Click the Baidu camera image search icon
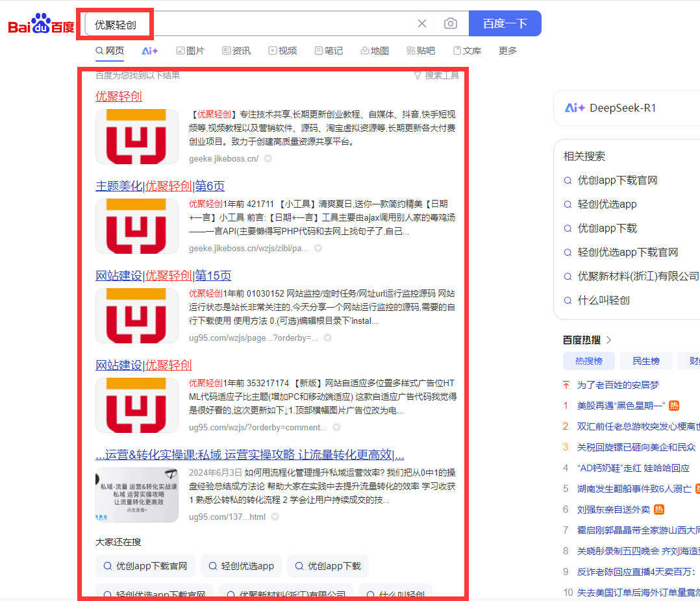This screenshot has width=700, height=601. 451,23
